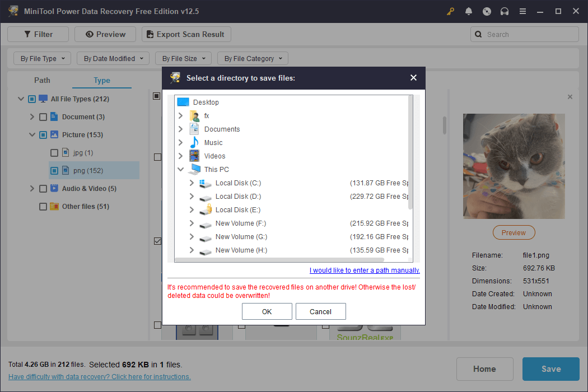
Task: Click the Filter toolbar button
Action: pos(38,34)
